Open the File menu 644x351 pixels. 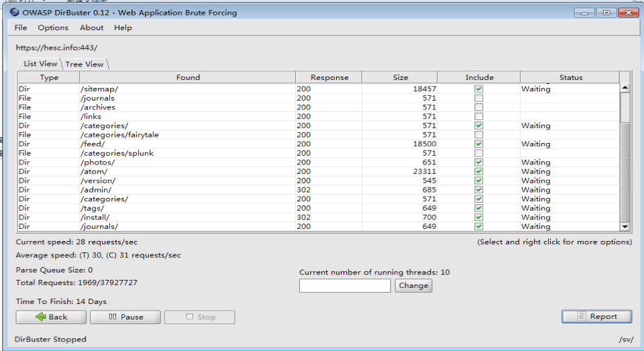[21, 28]
